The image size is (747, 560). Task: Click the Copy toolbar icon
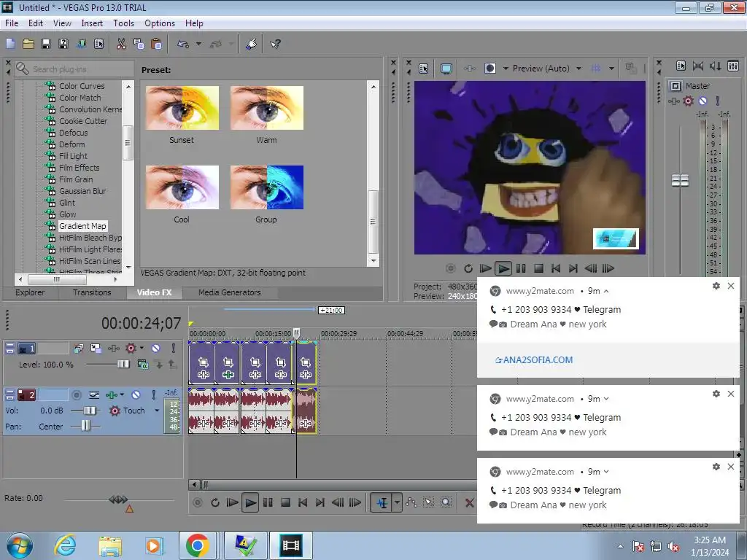[139, 44]
